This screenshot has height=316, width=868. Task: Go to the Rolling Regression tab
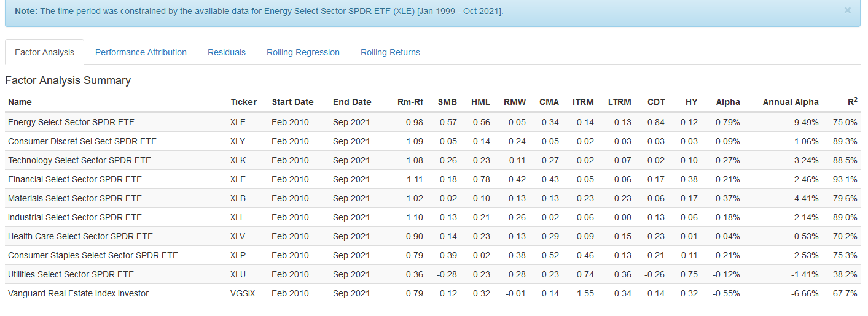click(303, 52)
